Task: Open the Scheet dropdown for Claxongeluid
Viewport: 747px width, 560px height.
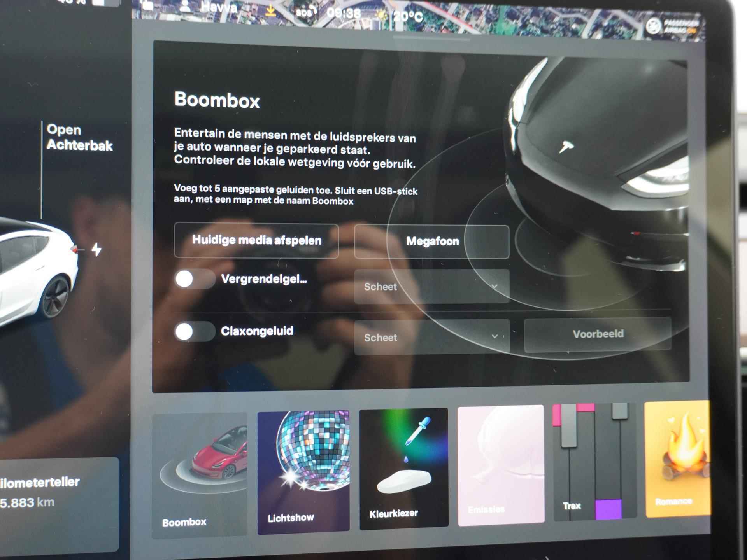Action: point(432,337)
